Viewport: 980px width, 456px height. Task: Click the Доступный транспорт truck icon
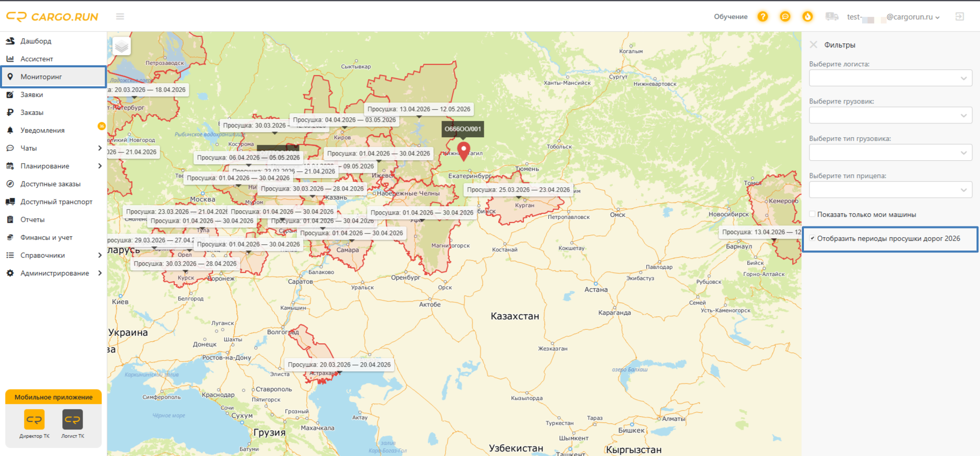[x=10, y=201]
